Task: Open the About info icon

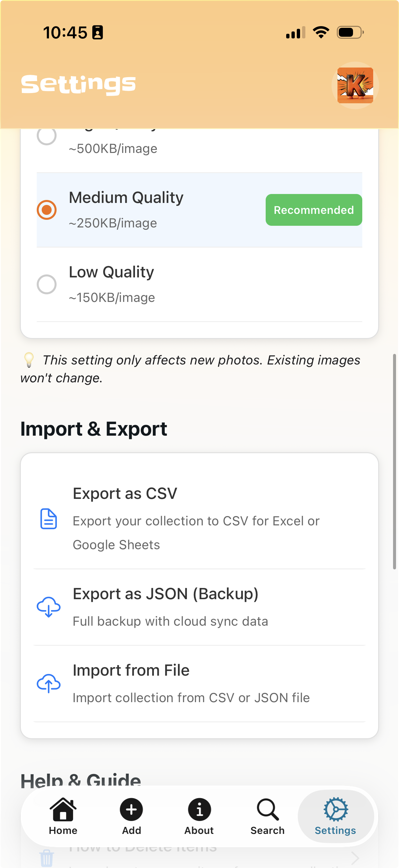Action: pos(199,809)
